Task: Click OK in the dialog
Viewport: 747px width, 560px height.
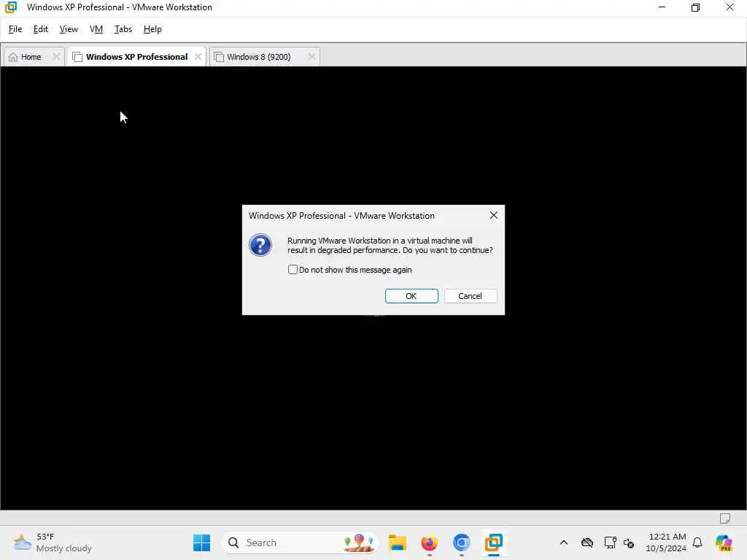Action: tap(411, 296)
